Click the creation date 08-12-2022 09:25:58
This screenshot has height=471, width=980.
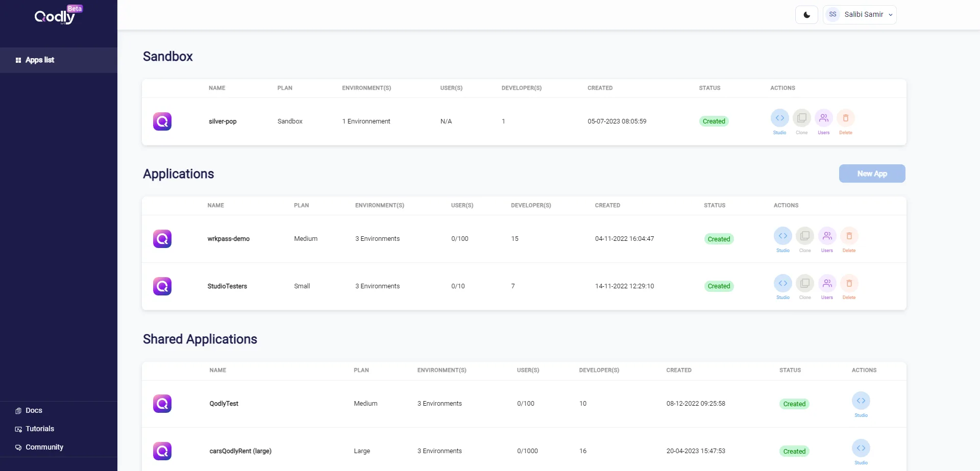[696, 404]
